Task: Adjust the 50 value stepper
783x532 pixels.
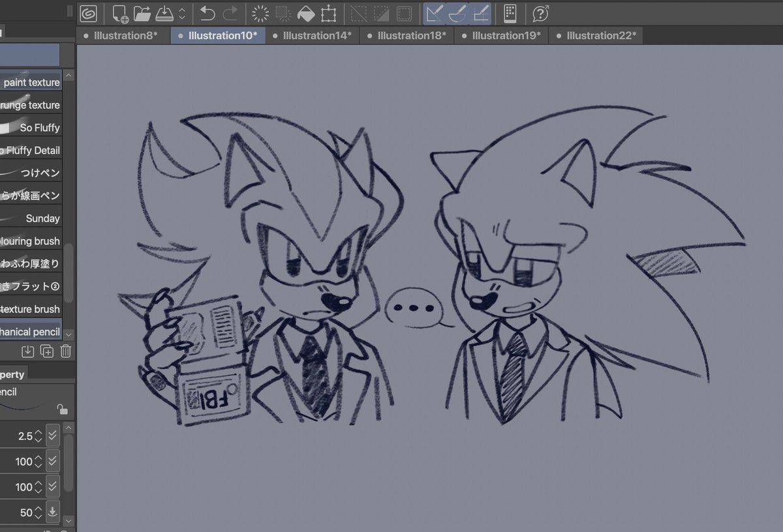Action: 38,512
